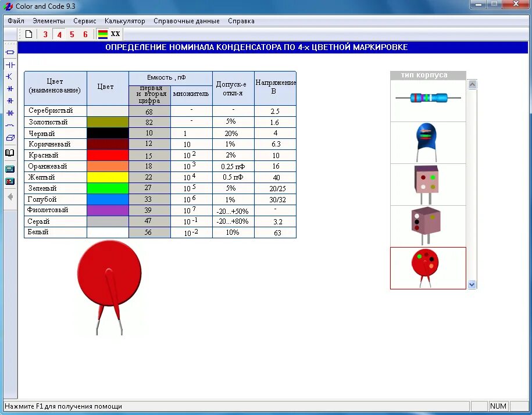Open the Сервис menu
Viewport: 532px width, 415px height.
pos(85,21)
